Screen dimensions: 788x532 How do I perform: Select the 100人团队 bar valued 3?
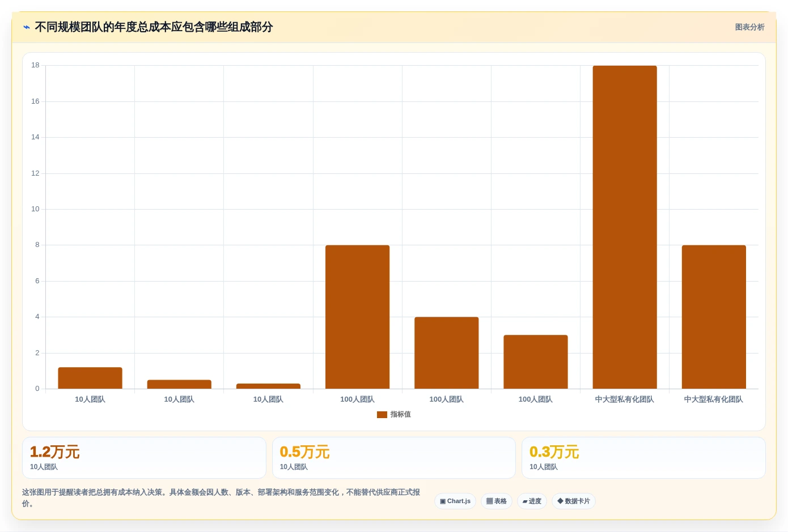[536, 362]
